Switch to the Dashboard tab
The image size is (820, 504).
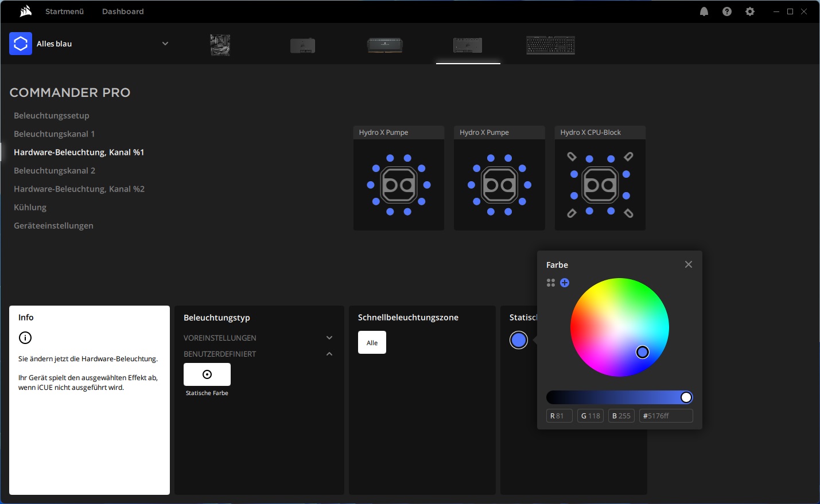(x=123, y=11)
